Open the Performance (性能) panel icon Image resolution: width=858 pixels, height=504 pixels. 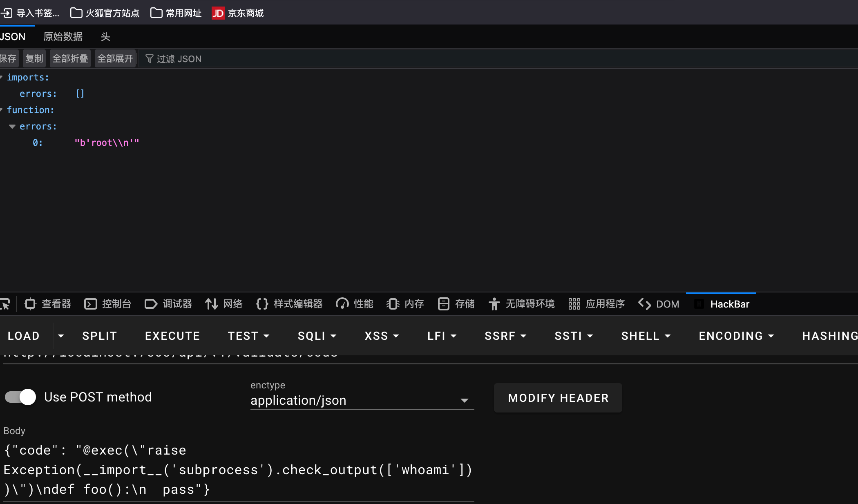click(342, 304)
